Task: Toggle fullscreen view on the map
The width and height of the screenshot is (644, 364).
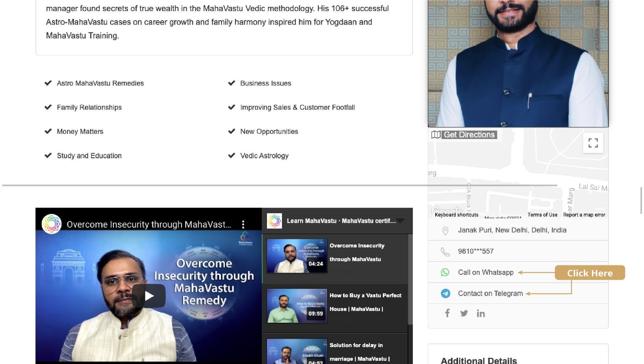Action: tap(593, 143)
